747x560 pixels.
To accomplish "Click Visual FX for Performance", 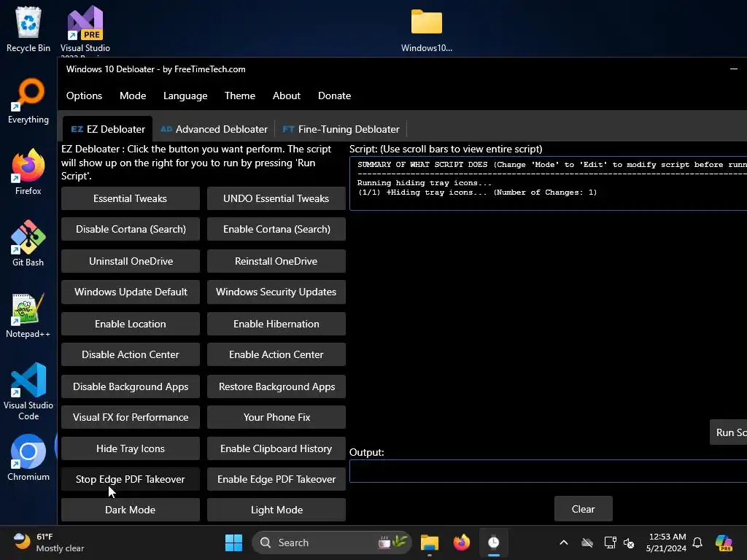I will pos(130,417).
